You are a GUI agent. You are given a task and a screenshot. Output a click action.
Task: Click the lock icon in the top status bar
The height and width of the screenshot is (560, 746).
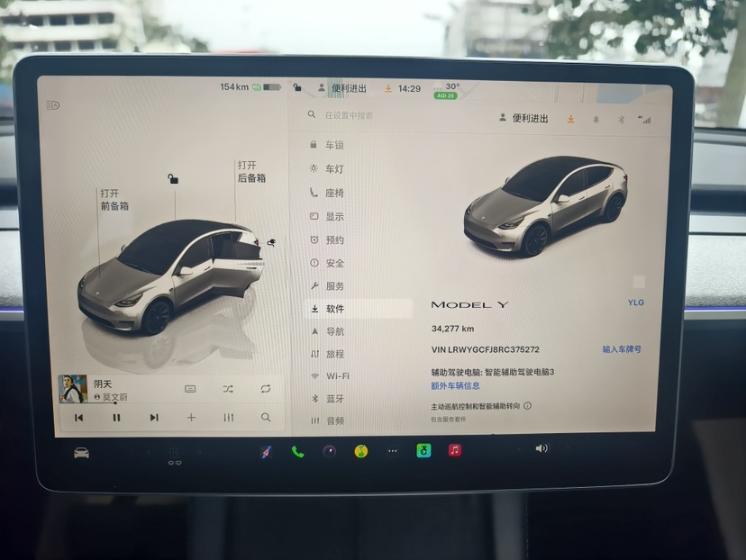(x=297, y=87)
